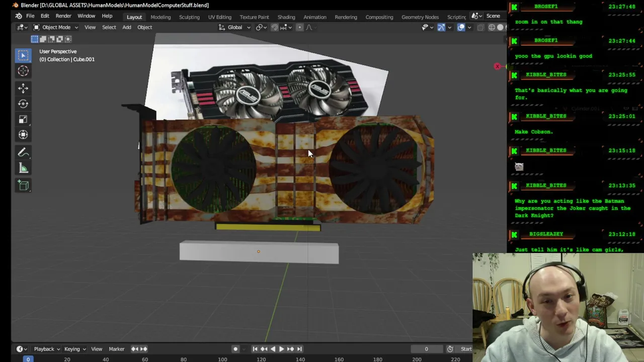Jump to next keyframe

tap(290, 349)
